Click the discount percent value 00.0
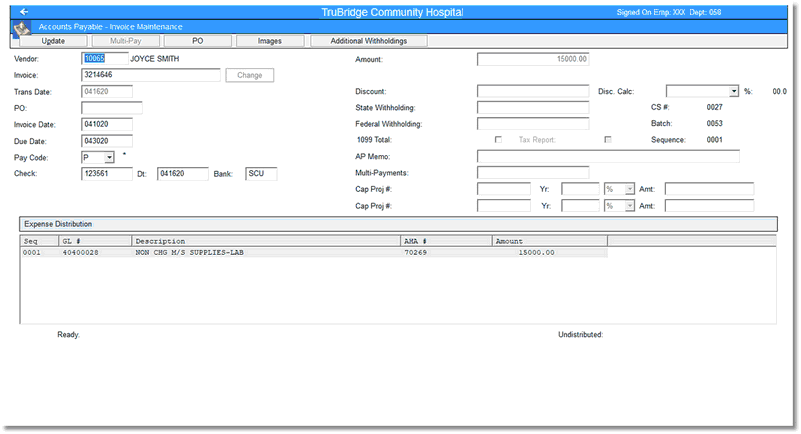 780,91
